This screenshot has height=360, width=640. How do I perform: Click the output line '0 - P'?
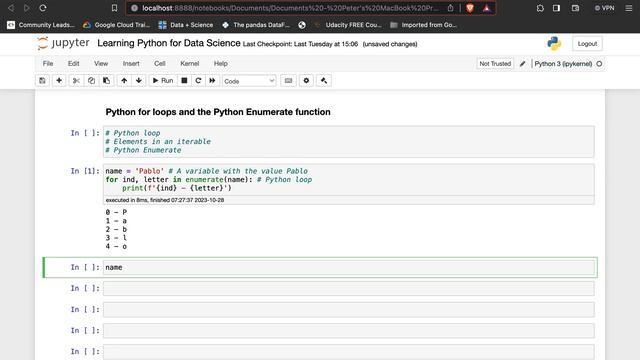click(x=116, y=212)
